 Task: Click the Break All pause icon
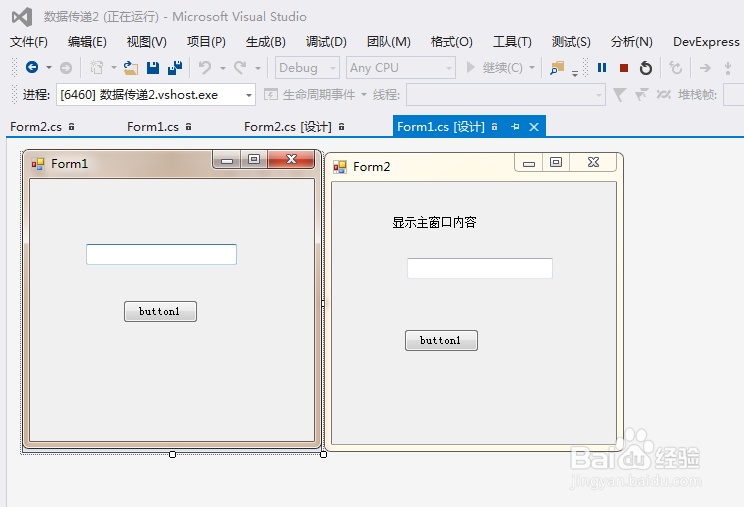tap(602, 68)
